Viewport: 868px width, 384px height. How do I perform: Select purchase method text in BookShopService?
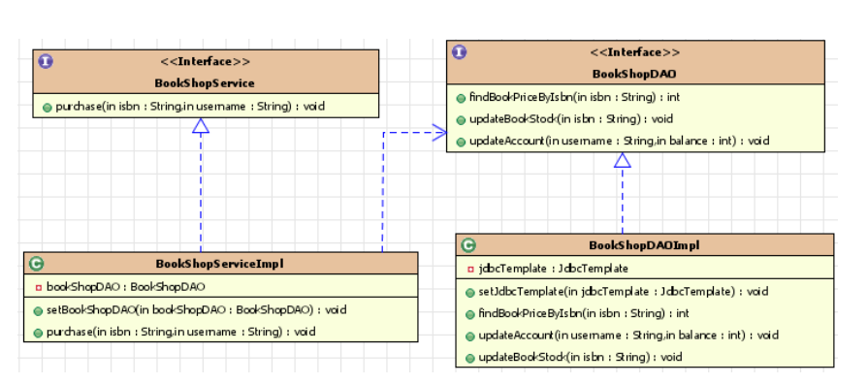(190, 107)
